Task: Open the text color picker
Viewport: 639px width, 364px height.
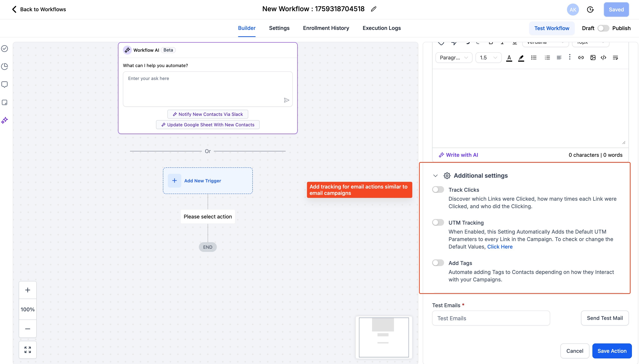Action: point(509,58)
